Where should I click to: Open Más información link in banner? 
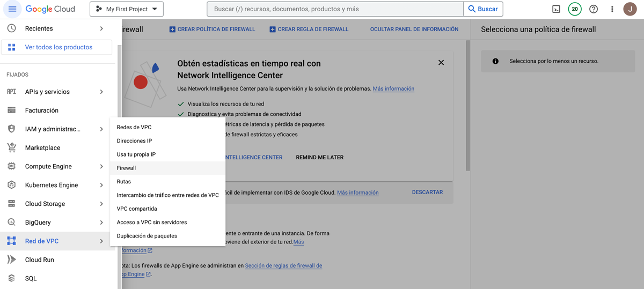click(393, 88)
